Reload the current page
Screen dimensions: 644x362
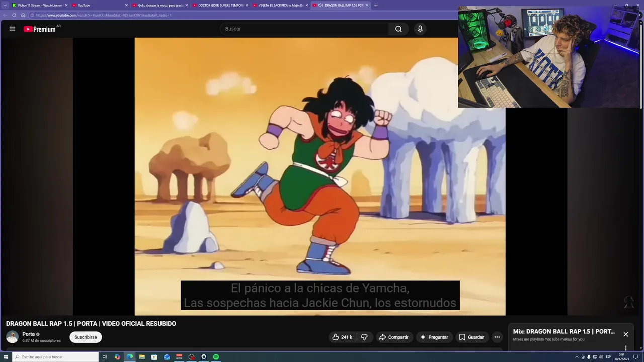14,15
